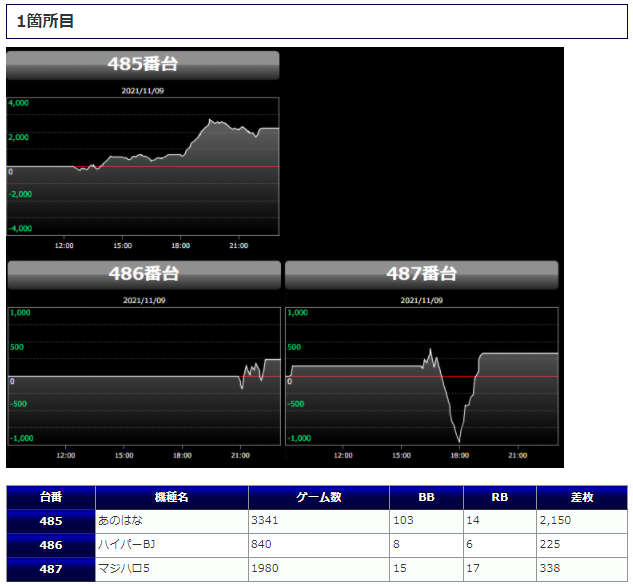
Task: Click difference value 2,150
Action: 555,520
